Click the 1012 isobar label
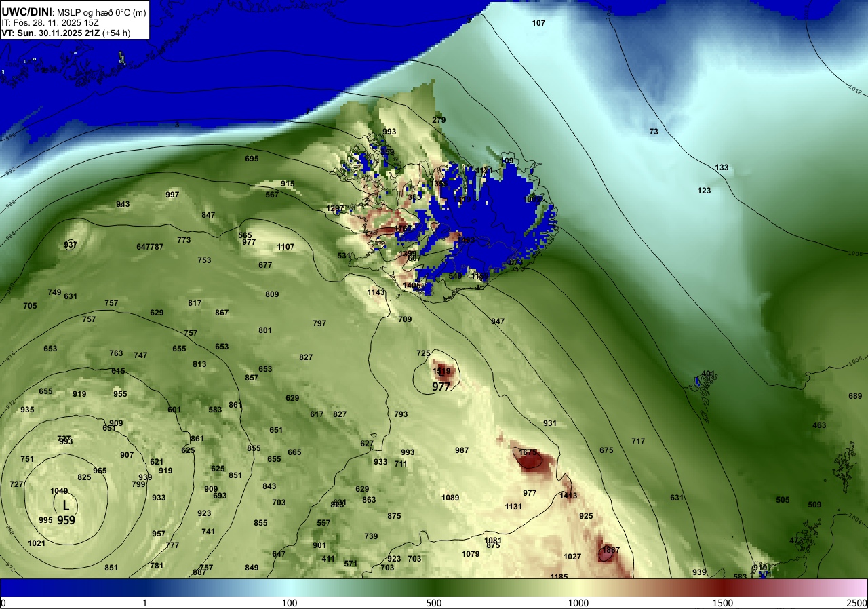The height and width of the screenshot is (609, 868). pos(856,88)
